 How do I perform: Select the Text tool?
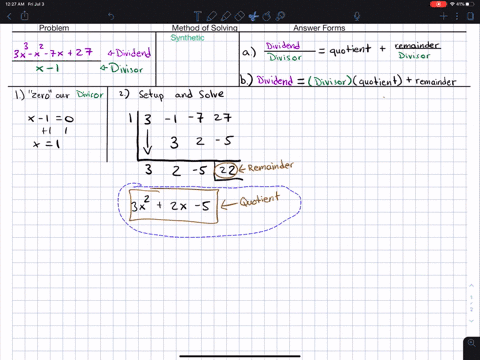pyautogui.click(x=197, y=16)
